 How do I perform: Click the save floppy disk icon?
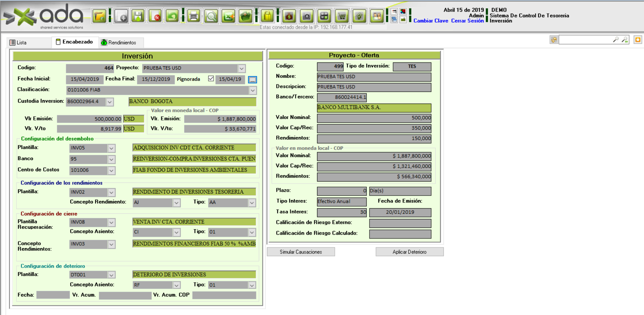click(x=138, y=16)
